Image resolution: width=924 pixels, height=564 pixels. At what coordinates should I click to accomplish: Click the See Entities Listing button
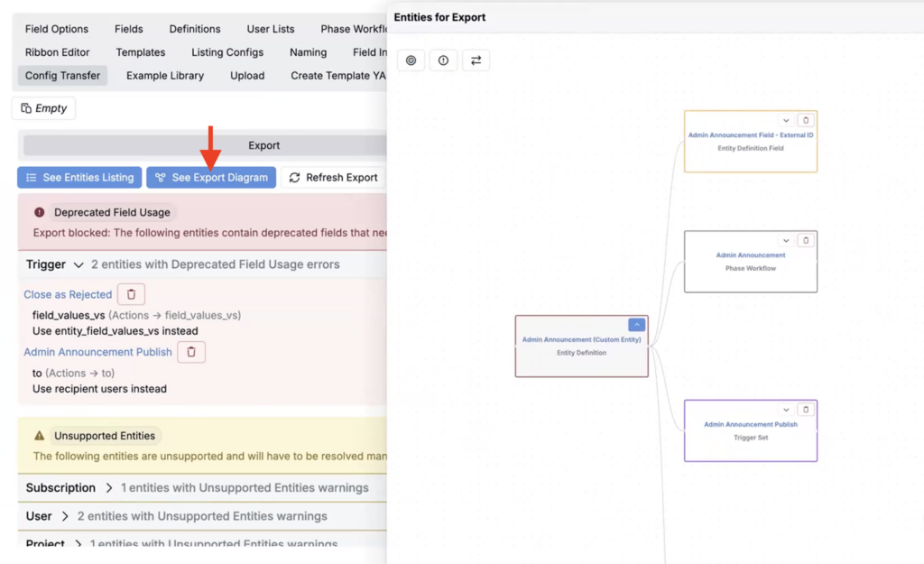(x=79, y=178)
